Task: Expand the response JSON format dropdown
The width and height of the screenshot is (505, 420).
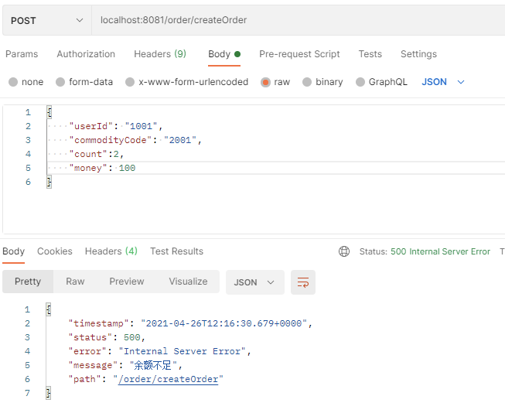Action: pyautogui.click(x=254, y=282)
